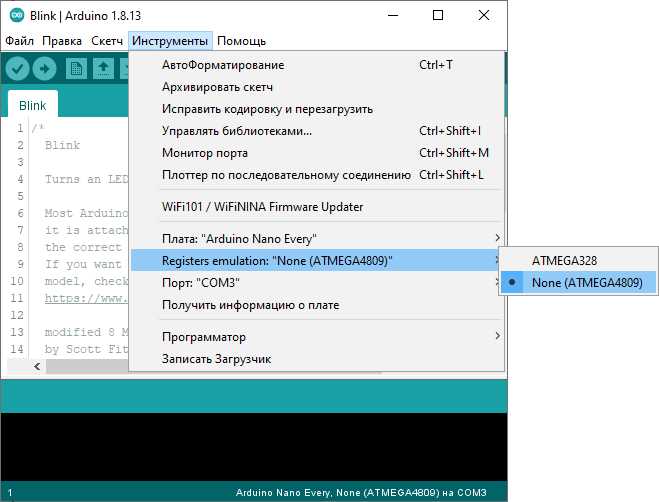Open the Файл menu
Viewport: 659px width, 502px height.
[19, 41]
